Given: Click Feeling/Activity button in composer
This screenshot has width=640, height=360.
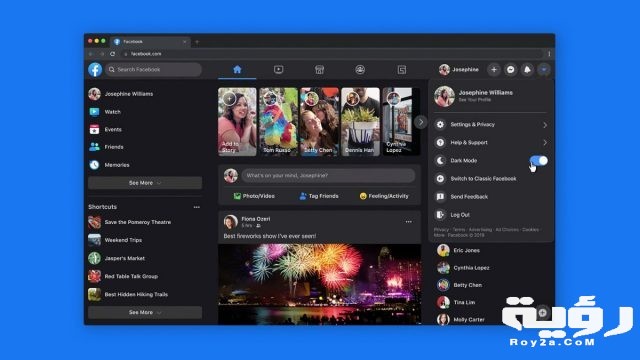Looking at the screenshot, I should [x=384, y=196].
